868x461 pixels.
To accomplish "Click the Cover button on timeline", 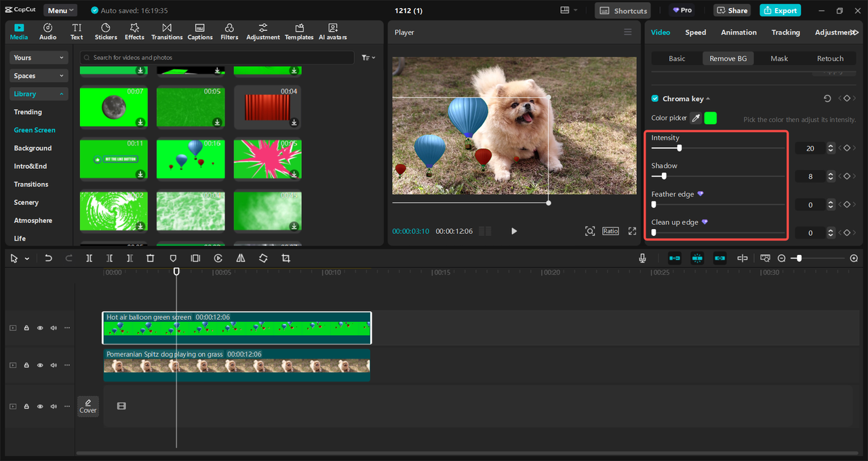I will (88, 406).
